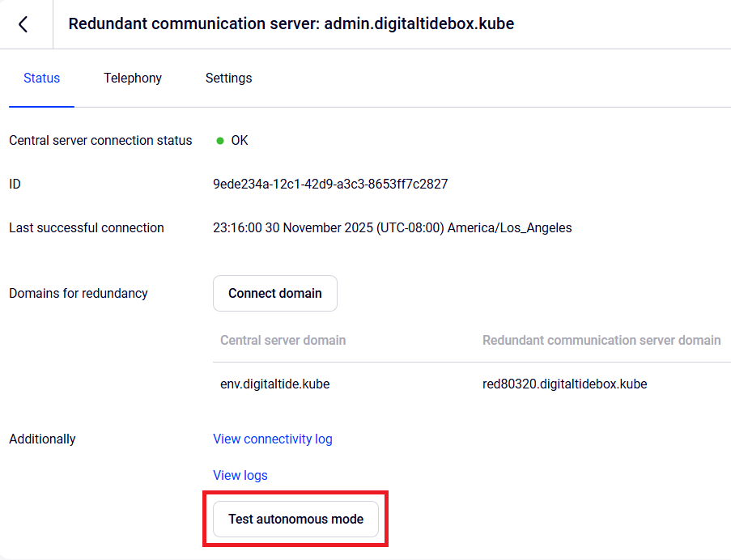
Task: Select the env.digitaltide.kube table cell
Action: (x=275, y=384)
